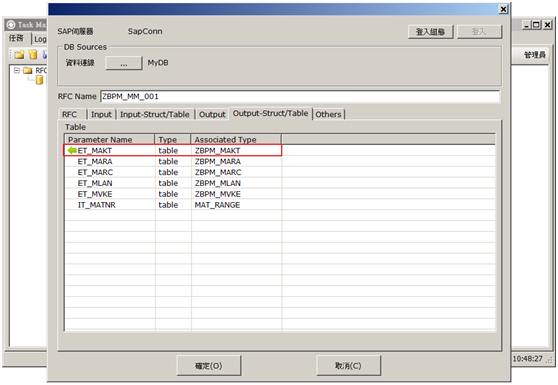Close the SAP RFC dialog
This screenshot has height=385, width=558.
[x=503, y=9]
